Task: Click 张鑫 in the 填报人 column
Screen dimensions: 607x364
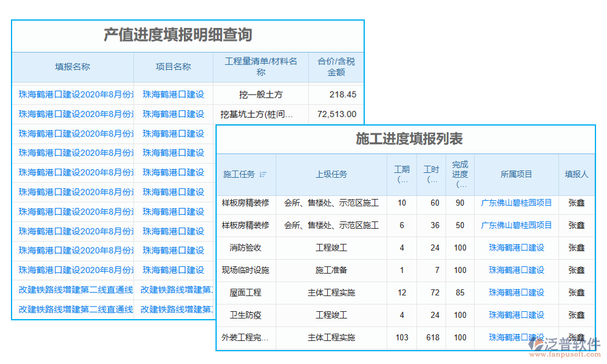Action: [x=575, y=203]
